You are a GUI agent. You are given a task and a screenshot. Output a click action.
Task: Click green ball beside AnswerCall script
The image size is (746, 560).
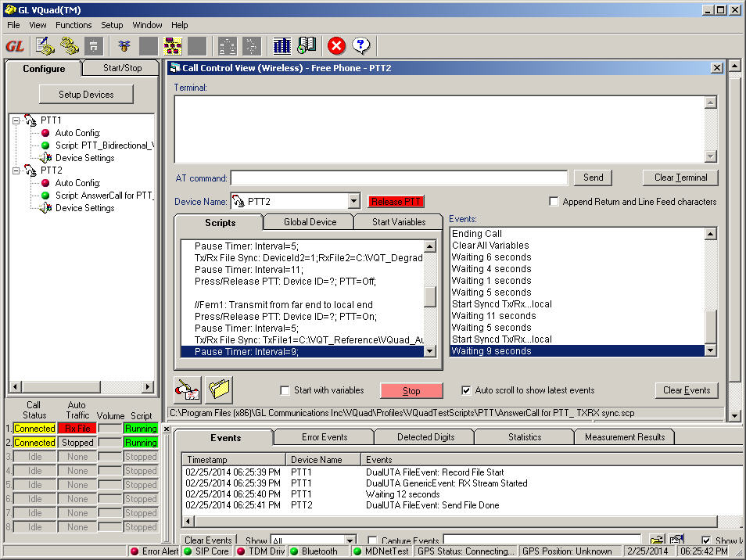[45, 195]
